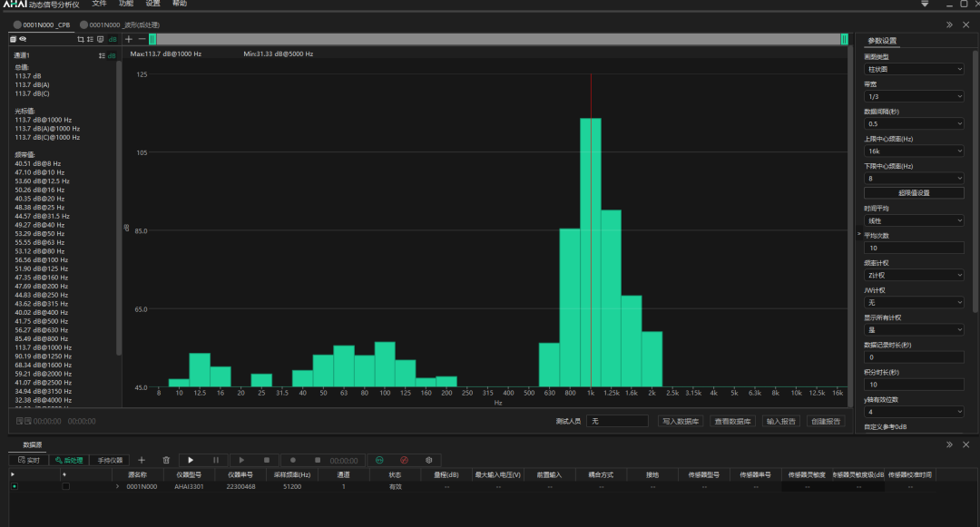Switch to the 0001N000_波形(后处理) tab
This screenshot has height=527, width=980.
pyautogui.click(x=120, y=25)
